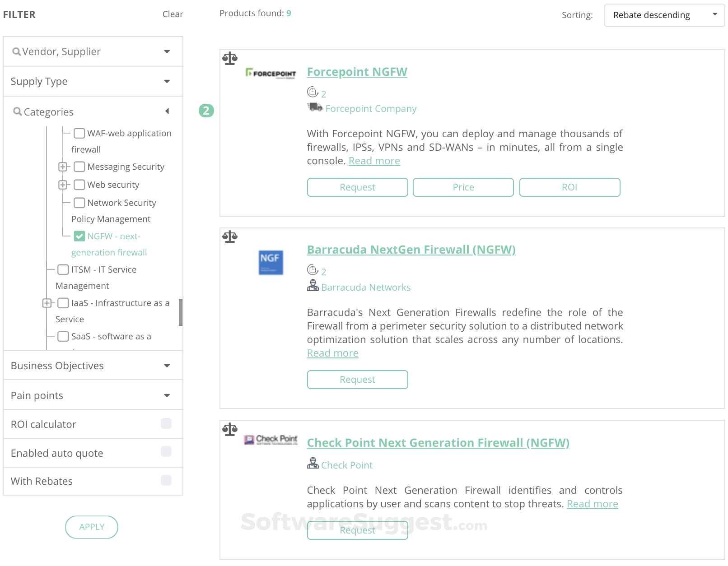The width and height of the screenshot is (728, 566).
Task: Click the Check Point logo thumbnail
Action: (271, 440)
